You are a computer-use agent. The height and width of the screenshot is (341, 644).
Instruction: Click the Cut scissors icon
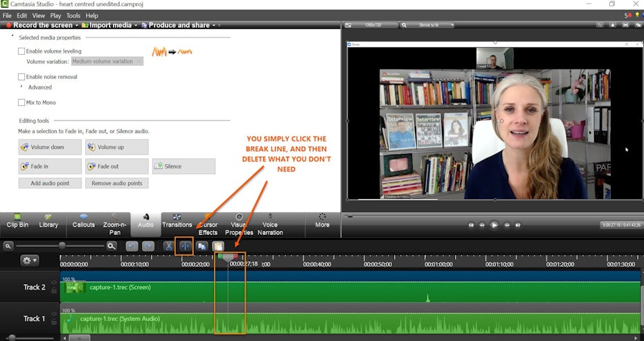pyautogui.click(x=168, y=245)
